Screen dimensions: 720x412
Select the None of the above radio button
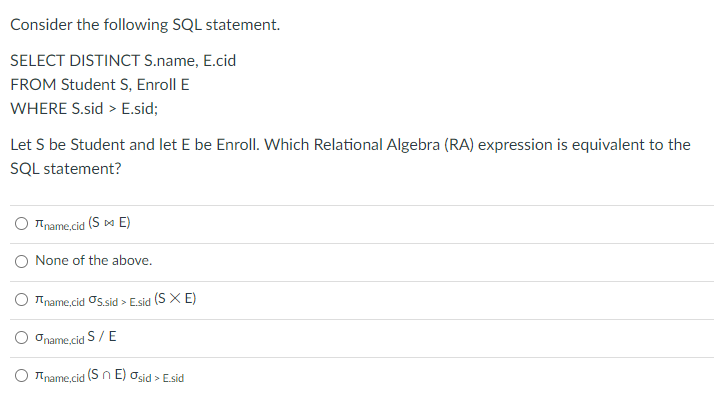(21, 261)
